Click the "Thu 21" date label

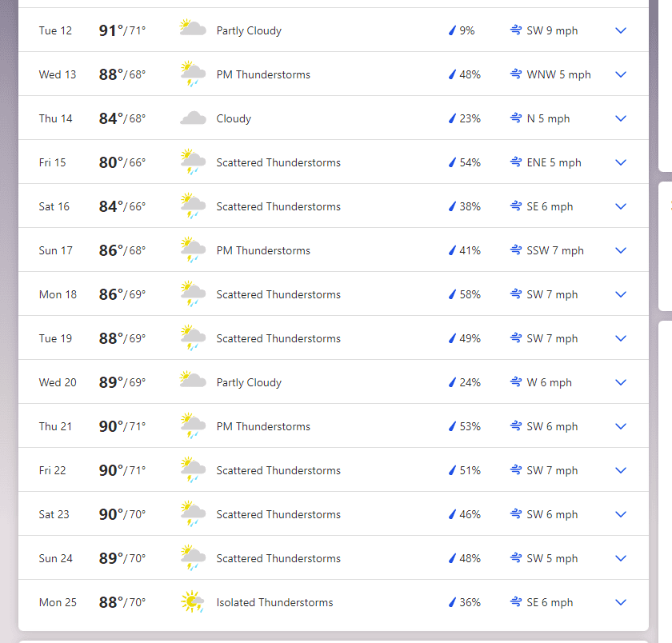point(55,426)
